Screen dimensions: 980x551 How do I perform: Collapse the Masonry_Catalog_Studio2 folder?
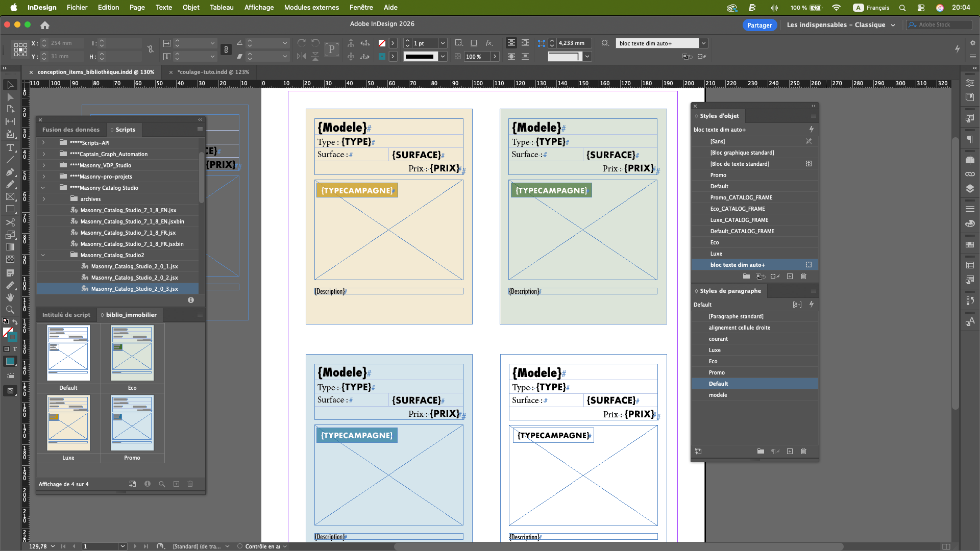(x=43, y=255)
